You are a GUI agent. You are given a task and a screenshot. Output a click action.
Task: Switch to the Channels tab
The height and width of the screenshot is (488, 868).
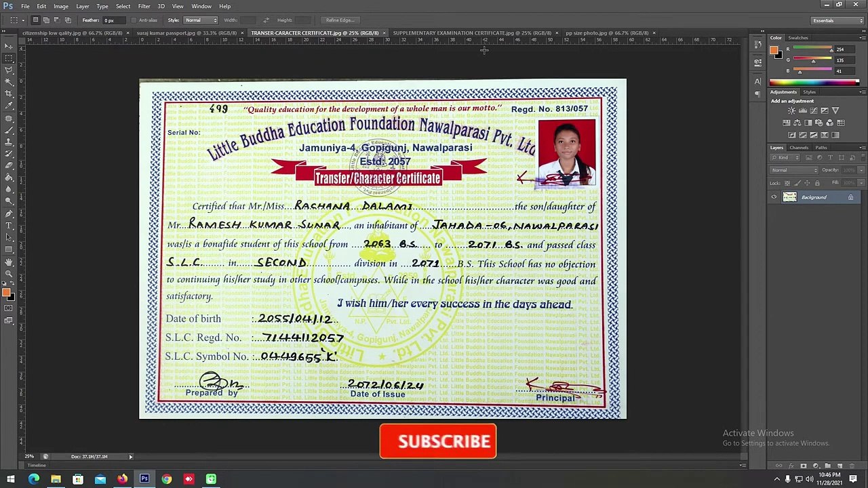point(799,148)
